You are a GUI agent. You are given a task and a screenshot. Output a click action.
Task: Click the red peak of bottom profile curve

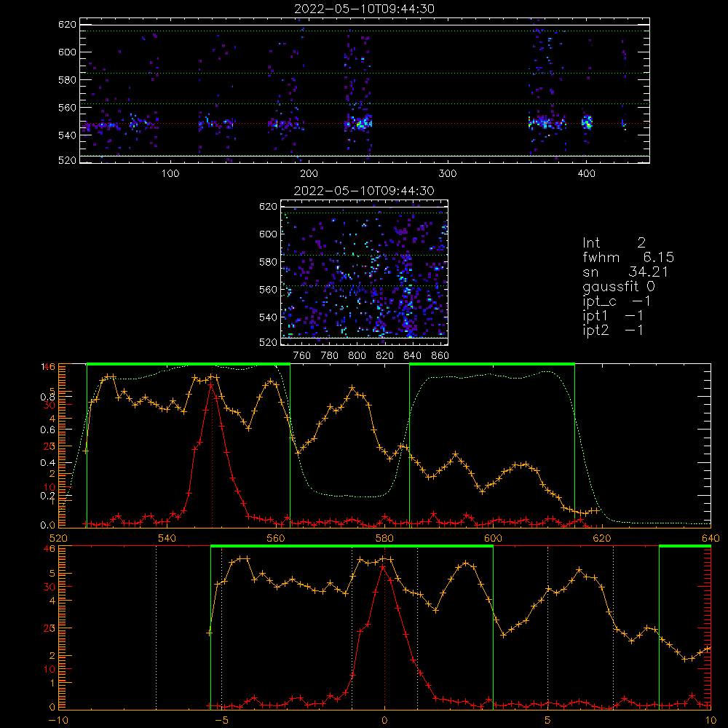[383, 567]
